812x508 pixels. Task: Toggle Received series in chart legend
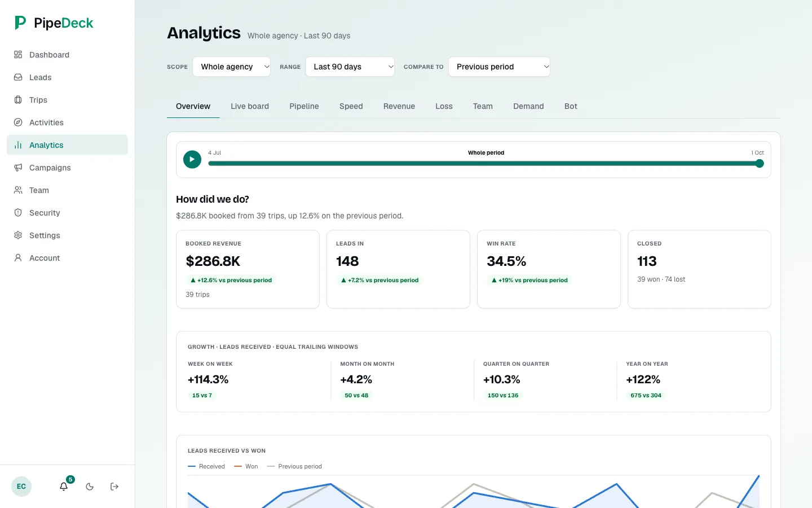coord(206,466)
